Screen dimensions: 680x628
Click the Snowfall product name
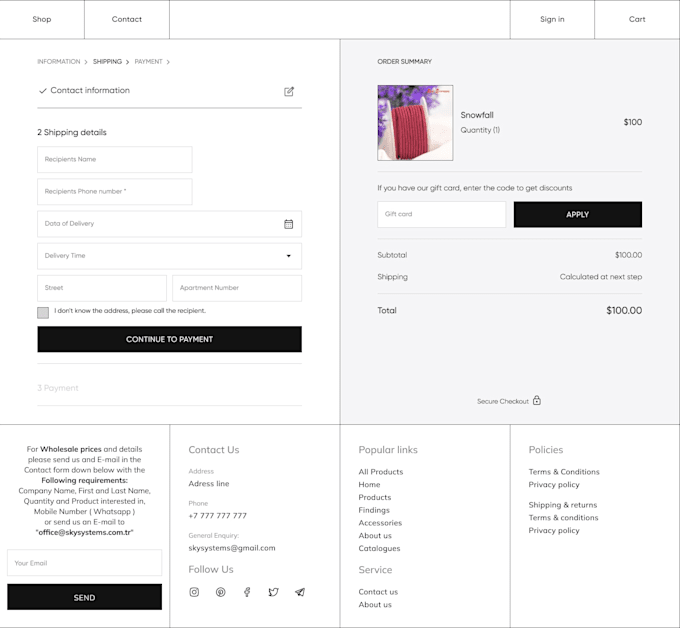477,115
